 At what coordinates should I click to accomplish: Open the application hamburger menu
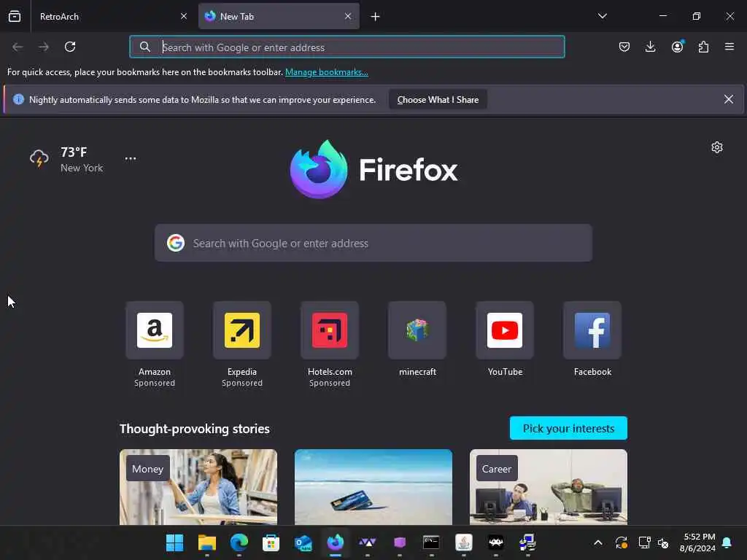click(729, 47)
